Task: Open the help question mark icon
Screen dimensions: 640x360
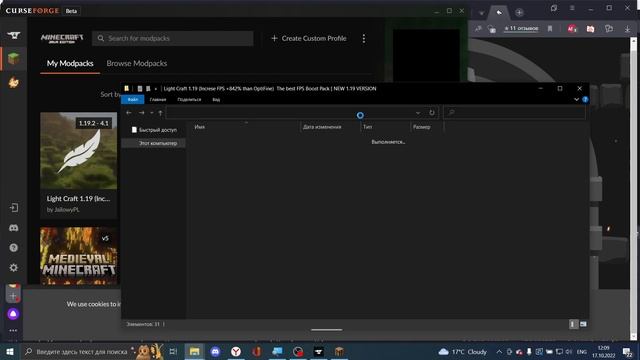Action: click(x=13, y=248)
